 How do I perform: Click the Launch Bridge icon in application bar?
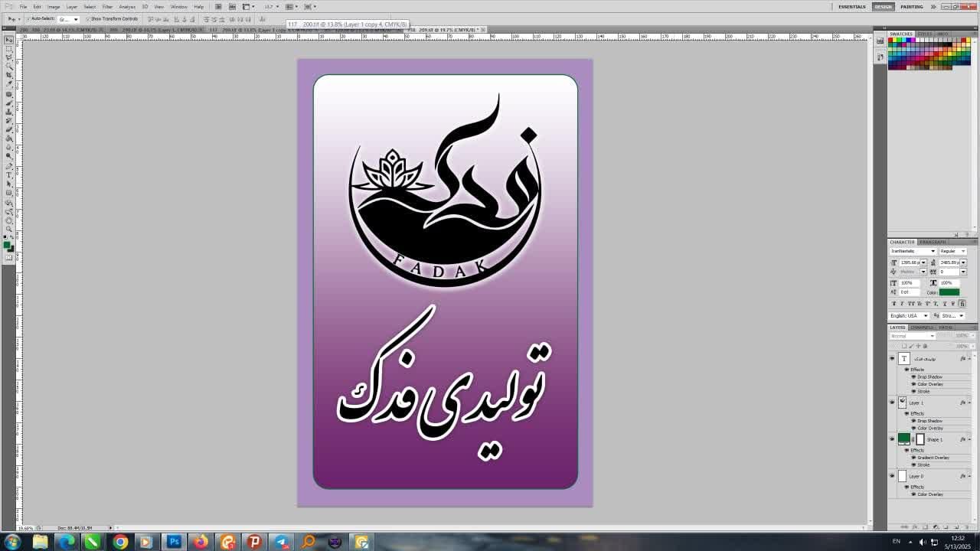[218, 7]
